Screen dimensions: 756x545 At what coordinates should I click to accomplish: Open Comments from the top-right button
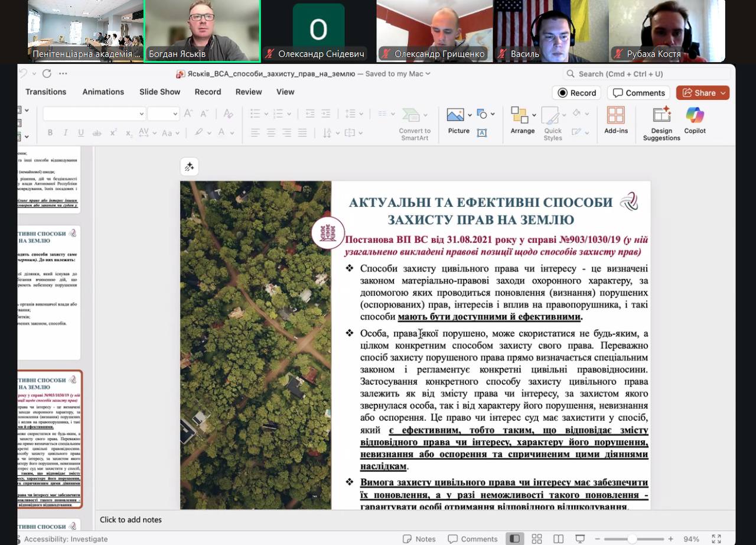[639, 93]
